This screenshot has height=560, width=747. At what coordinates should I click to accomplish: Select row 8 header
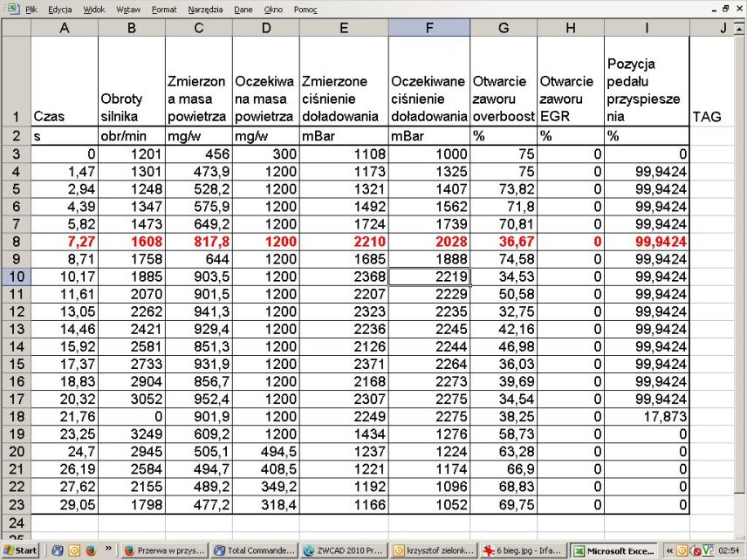coord(17,242)
